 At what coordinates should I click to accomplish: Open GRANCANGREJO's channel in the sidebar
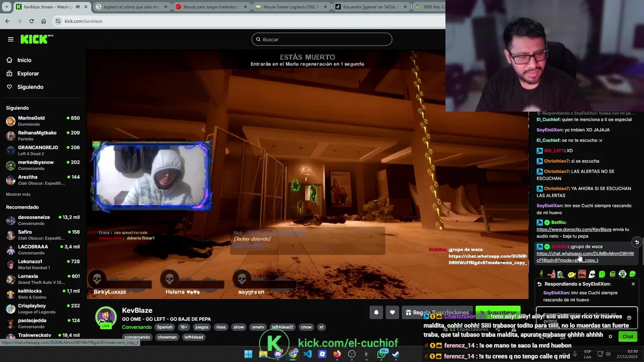(43, 150)
